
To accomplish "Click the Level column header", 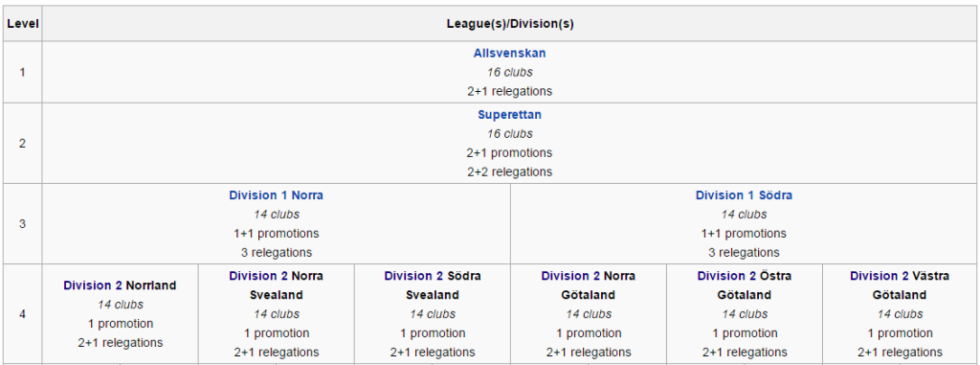I will click(x=23, y=24).
